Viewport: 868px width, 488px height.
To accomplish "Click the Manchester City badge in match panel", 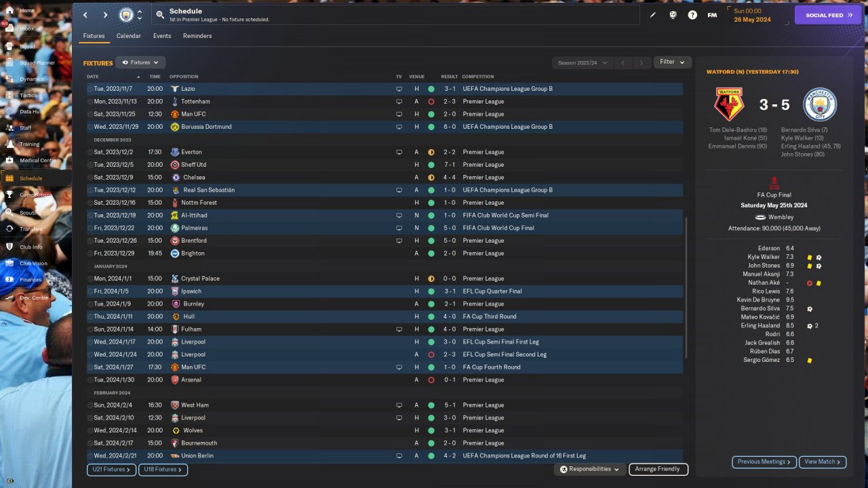I will pos(820,104).
